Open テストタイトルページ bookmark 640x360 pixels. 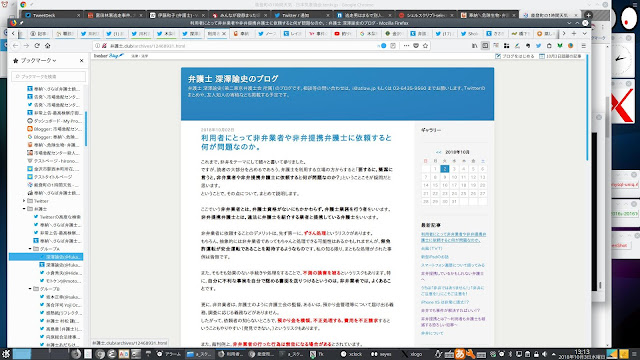pyautogui.click(x=50, y=177)
